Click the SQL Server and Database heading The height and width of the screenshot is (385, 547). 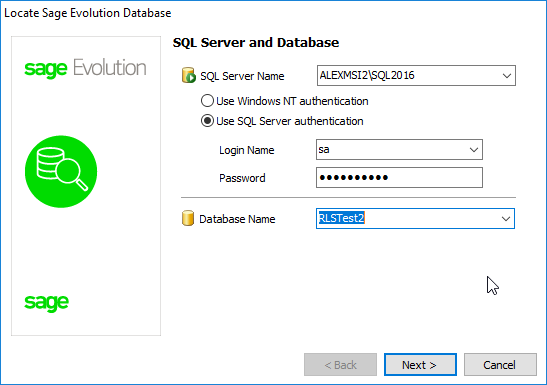click(x=256, y=43)
